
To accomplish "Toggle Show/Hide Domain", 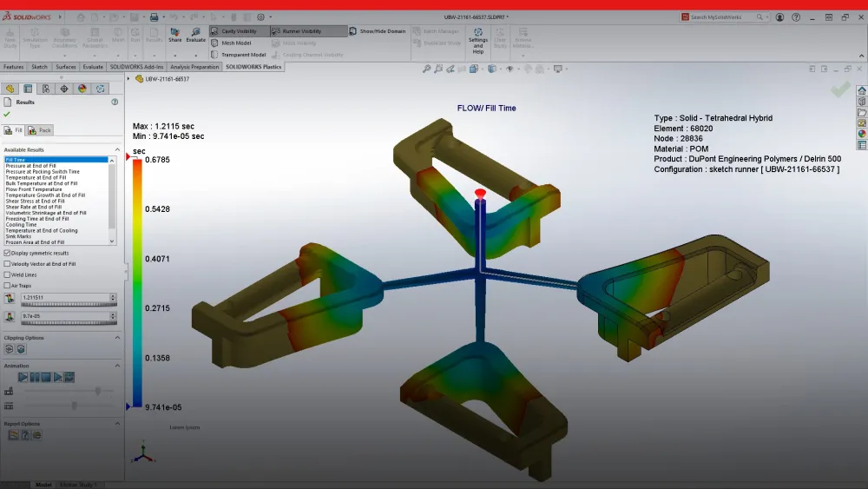I will 377,31.
